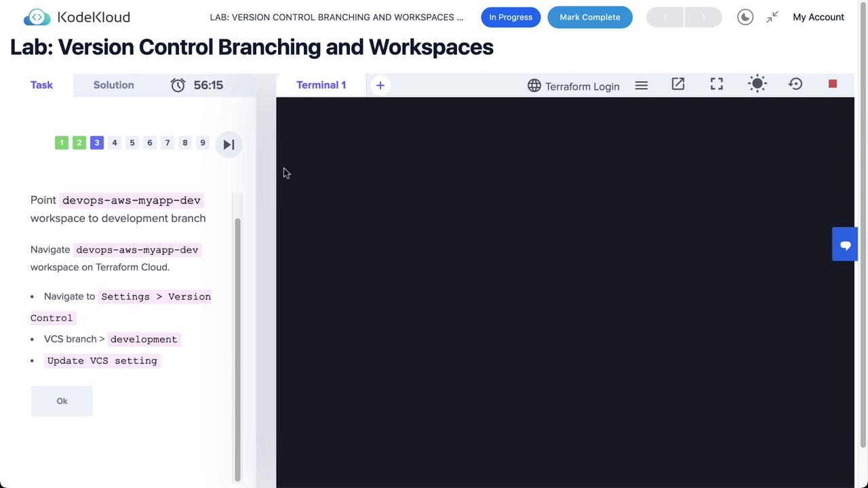Click the collapse arrows icon in header
The height and width of the screenshot is (488, 868).
coord(772,17)
